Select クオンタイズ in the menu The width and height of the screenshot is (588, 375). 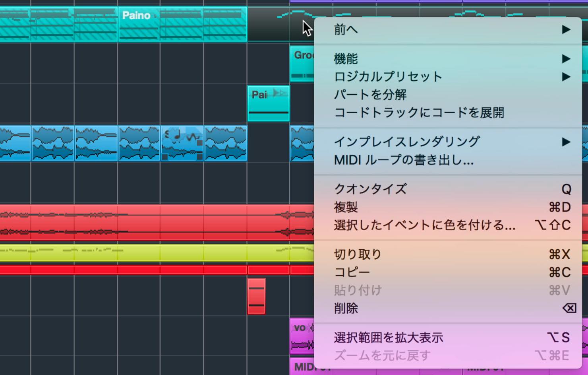click(x=448, y=189)
